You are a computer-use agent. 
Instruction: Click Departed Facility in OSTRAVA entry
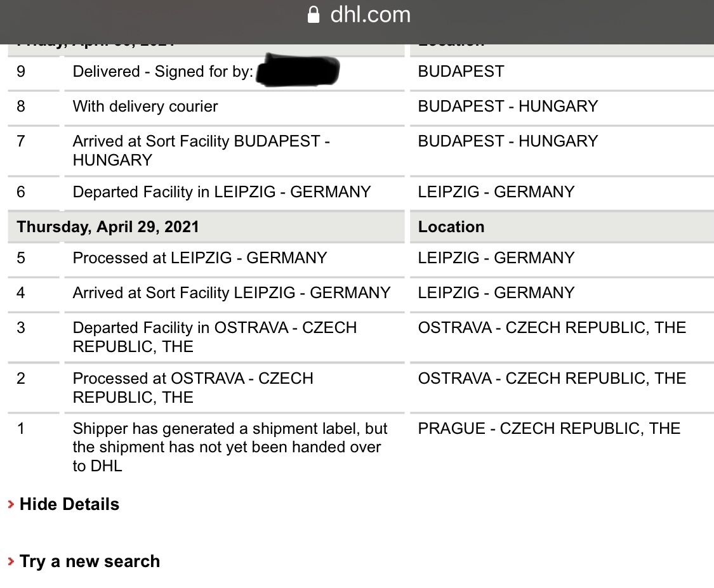215,337
